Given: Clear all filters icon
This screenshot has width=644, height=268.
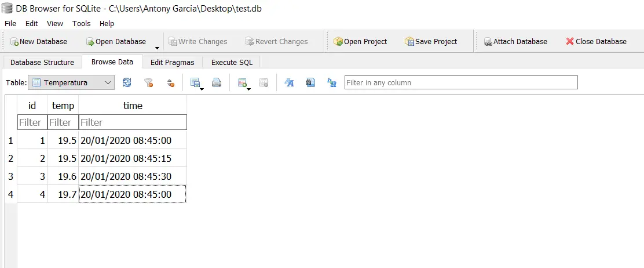Looking at the screenshot, I should click(x=149, y=83).
